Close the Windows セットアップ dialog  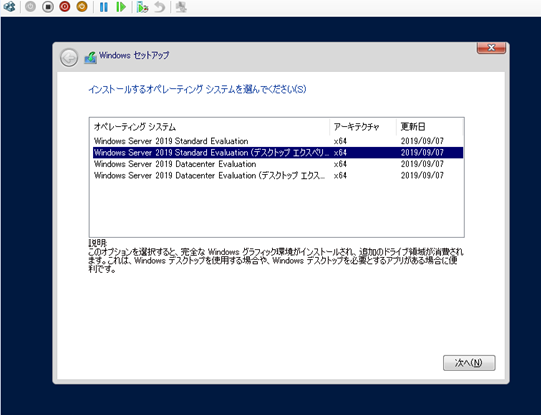(x=491, y=48)
